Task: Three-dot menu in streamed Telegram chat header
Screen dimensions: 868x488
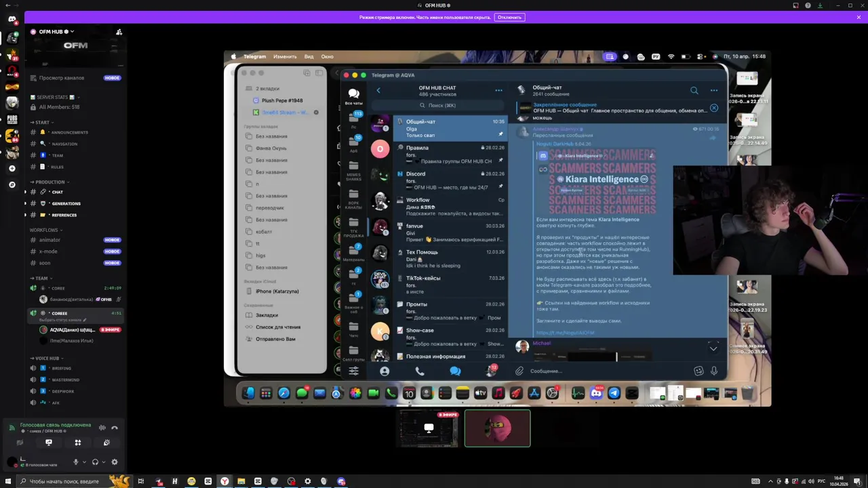Action: pyautogui.click(x=713, y=90)
